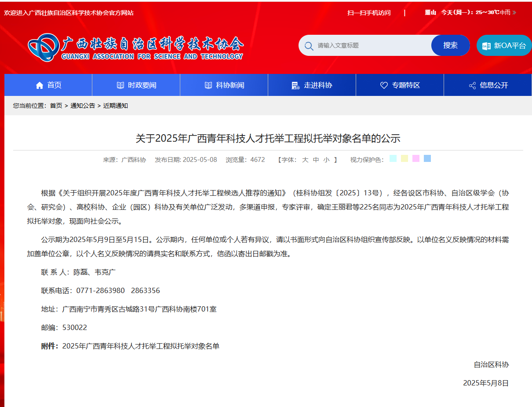Click the Guangxi Association for Science and Technology logo
Screen dimensions: 532x407
(x=135, y=47)
